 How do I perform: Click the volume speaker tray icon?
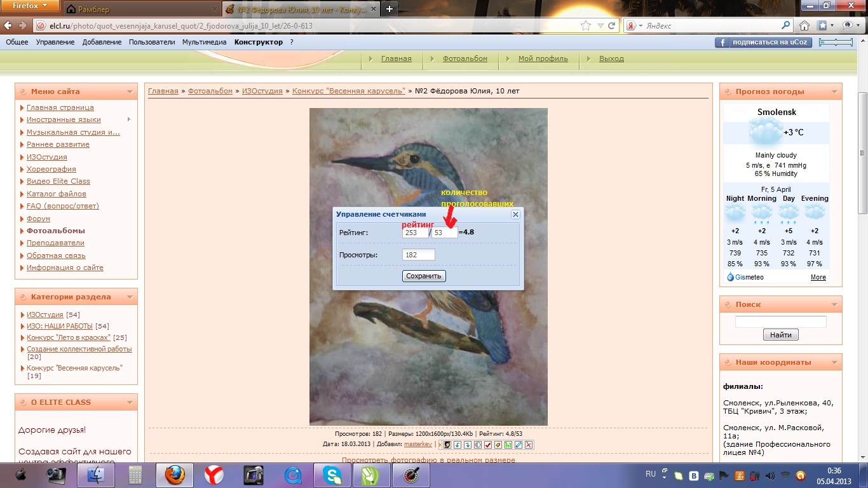(770, 475)
